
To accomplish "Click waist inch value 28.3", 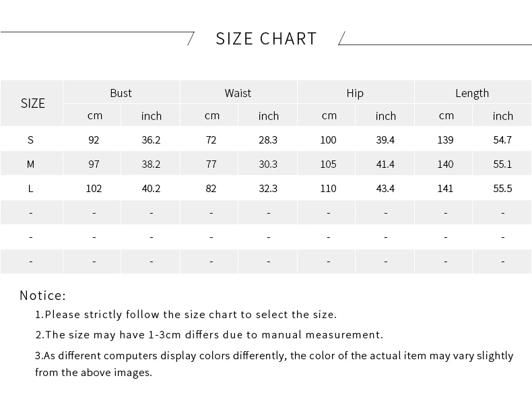I will click(268, 140).
